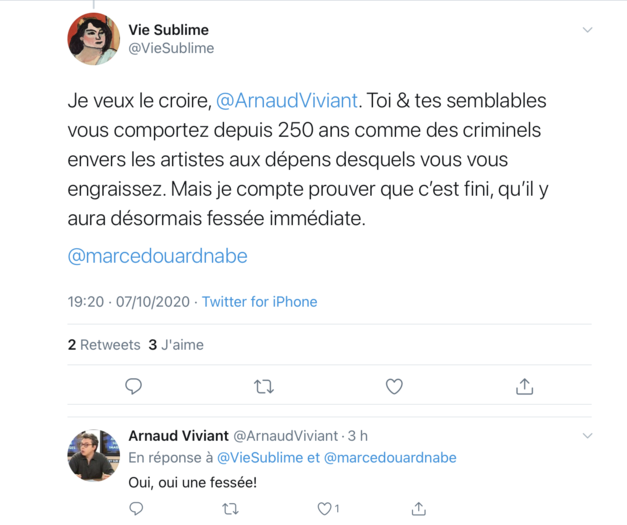Open Arnaud Viviant's avatar photo
Viewport: 627px width, 525px height.
click(x=94, y=455)
